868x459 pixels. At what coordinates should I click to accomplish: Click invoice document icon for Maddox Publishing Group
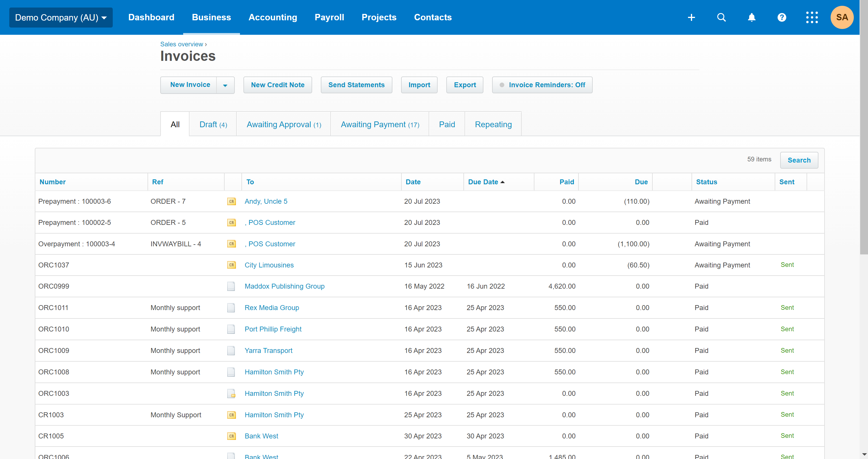click(x=231, y=286)
